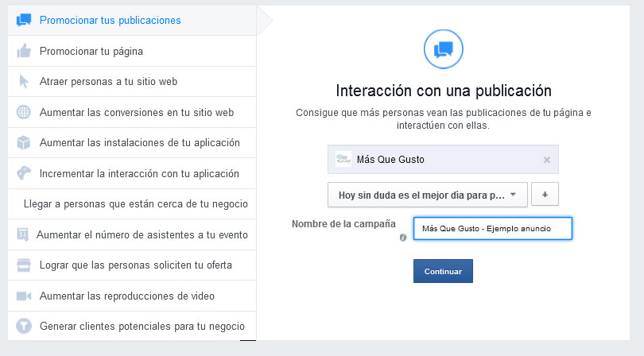The image size is (644, 356).
Task: Click the Continuar button
Action: (x=443, y=271)
